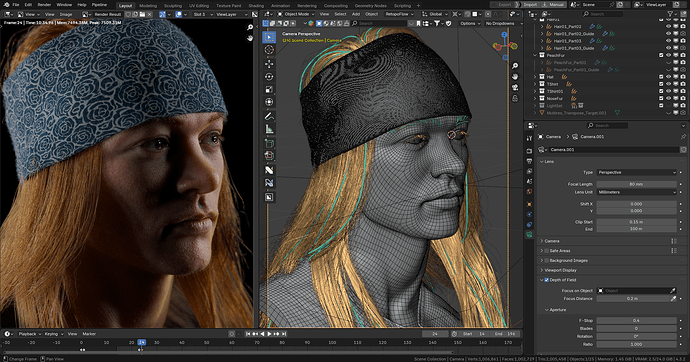Open the Tool properties tab icon
The height and width of the screenshot is (362, 690).
529,138
